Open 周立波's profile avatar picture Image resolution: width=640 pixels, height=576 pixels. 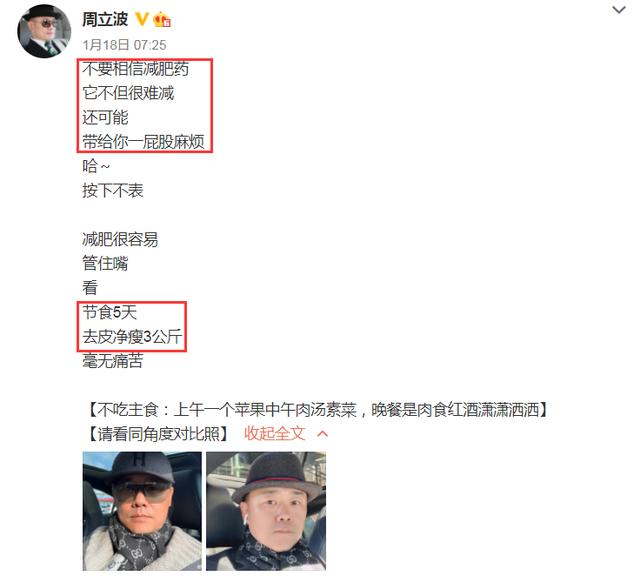44,31
